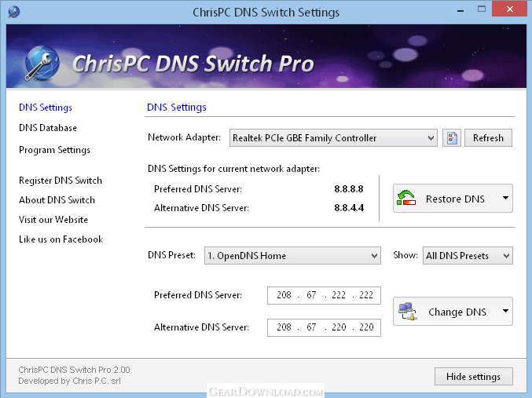Screen dimensions: 532x398
Task: Click Like us on Facebook link
Action: (x=61, y=239)
